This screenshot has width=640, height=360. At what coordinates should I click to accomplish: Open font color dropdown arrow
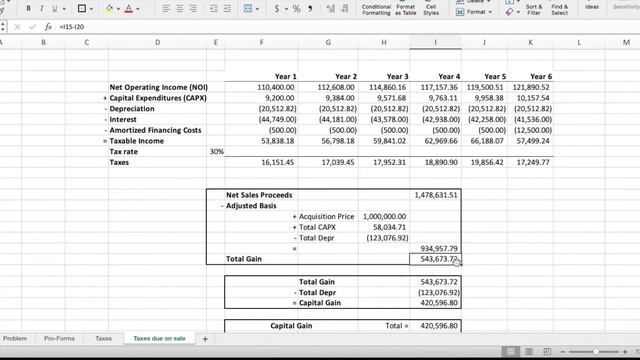click(x=138, y=9)
